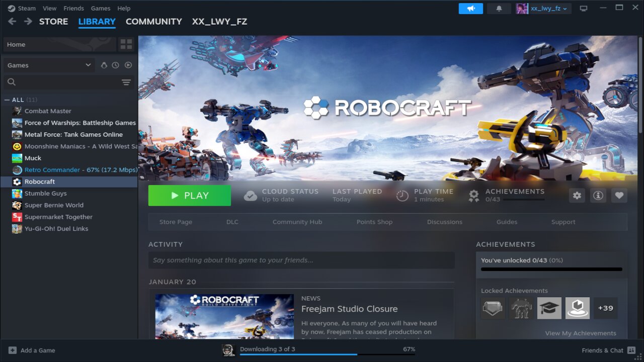The image size is (644, 362).
Task: Click the cloud status icon
Action: click(250, 196)
